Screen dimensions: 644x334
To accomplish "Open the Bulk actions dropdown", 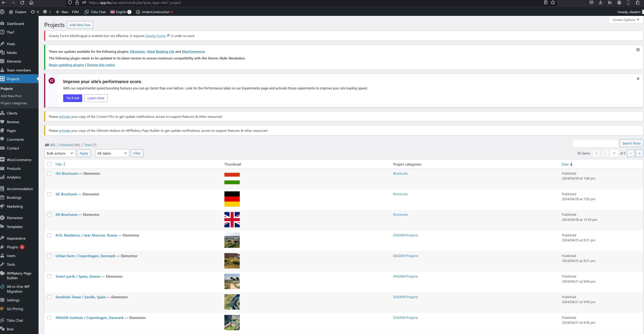I will click(x=60, y=153).
